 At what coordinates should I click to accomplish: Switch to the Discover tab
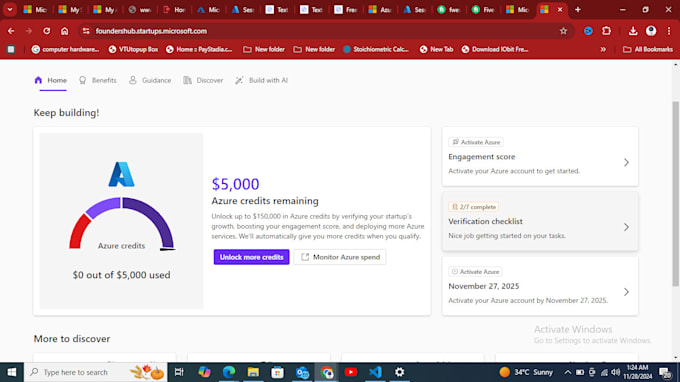(x=203, y=80)
